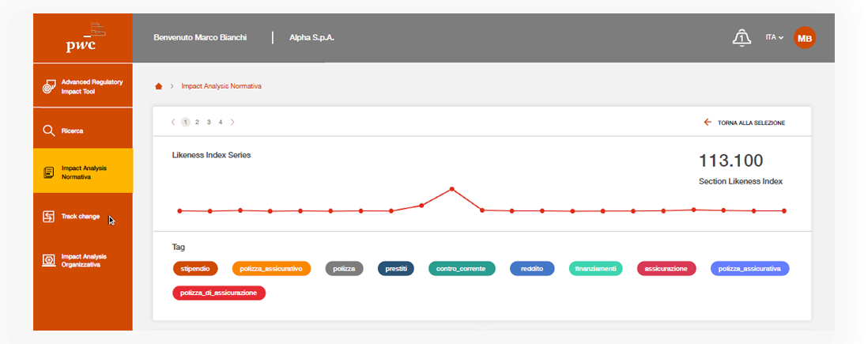Select the teal contro_corrente tag

[x=462, y=269]
